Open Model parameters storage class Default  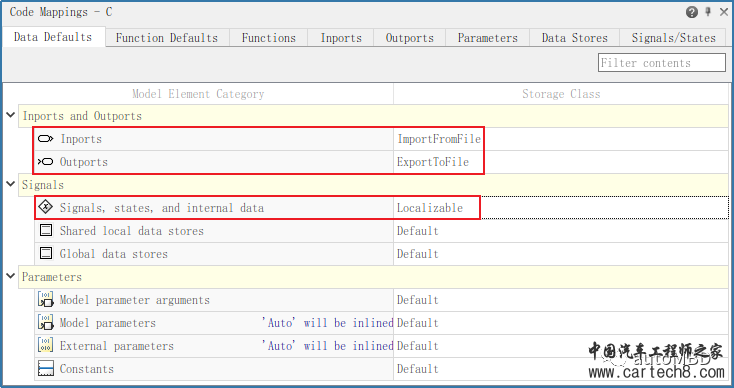(x=561, y=323)
